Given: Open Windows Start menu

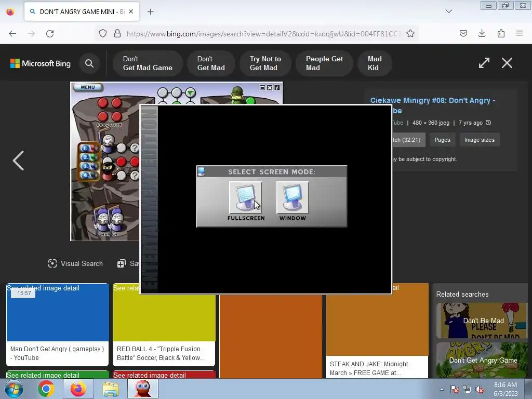Looking at the screenshot, I should click(x=14, y=389).
